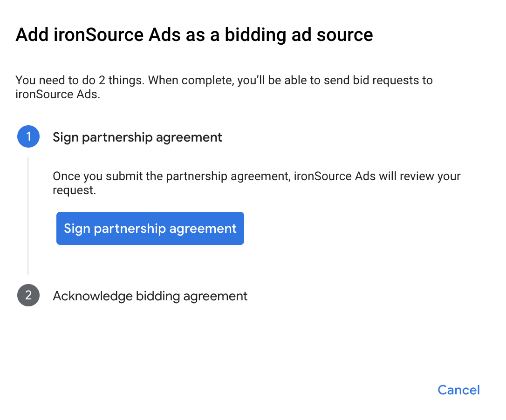Click the dialog title about ironSource Ads
This screenshot has width=506, height=420.
tap(194, 35)
